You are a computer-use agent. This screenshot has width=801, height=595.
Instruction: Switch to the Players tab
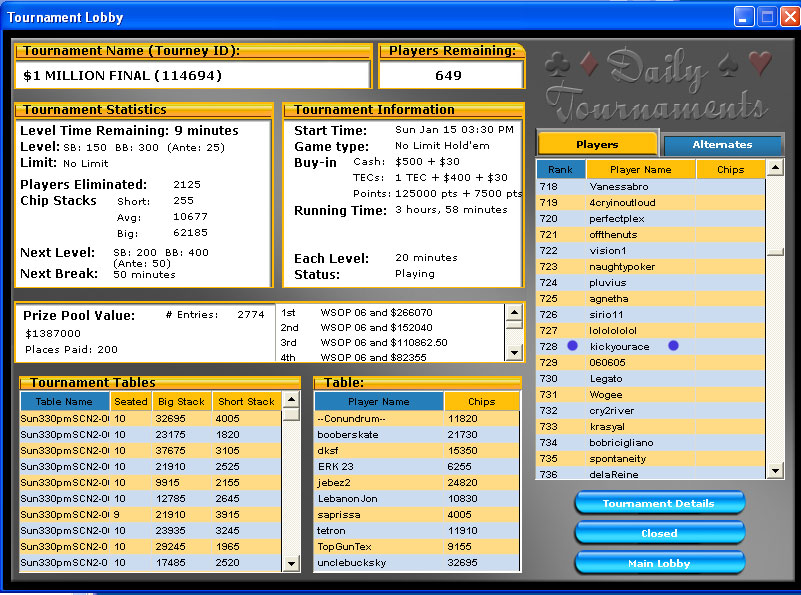click(597, 144)
